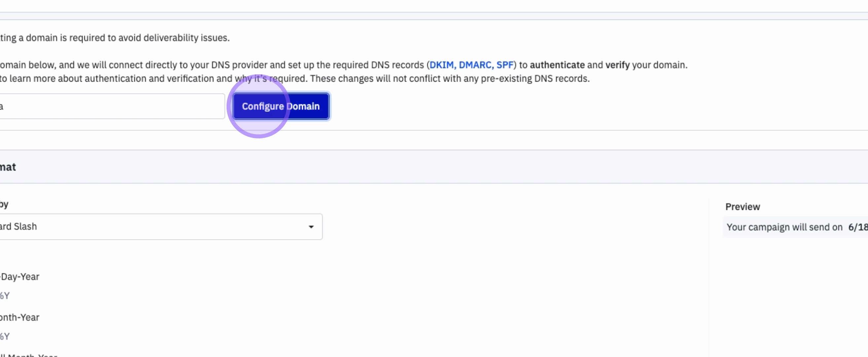The height and width of the screenshot is (357, 868).
Task: Click the 'by' label above separator dropdown
Action: [4, 204]
